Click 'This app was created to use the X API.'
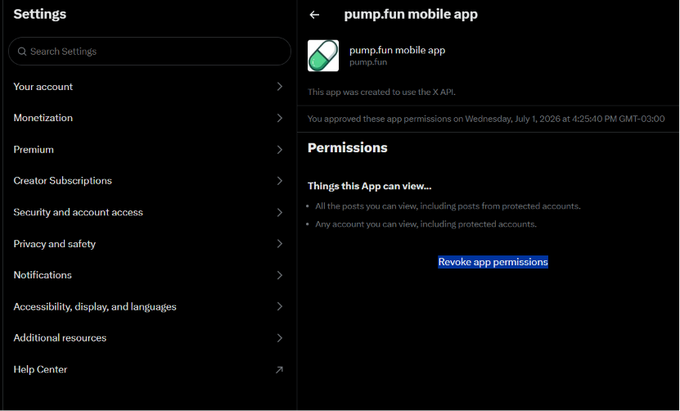This screenshot has height=411, width=680. click(382, 92)
